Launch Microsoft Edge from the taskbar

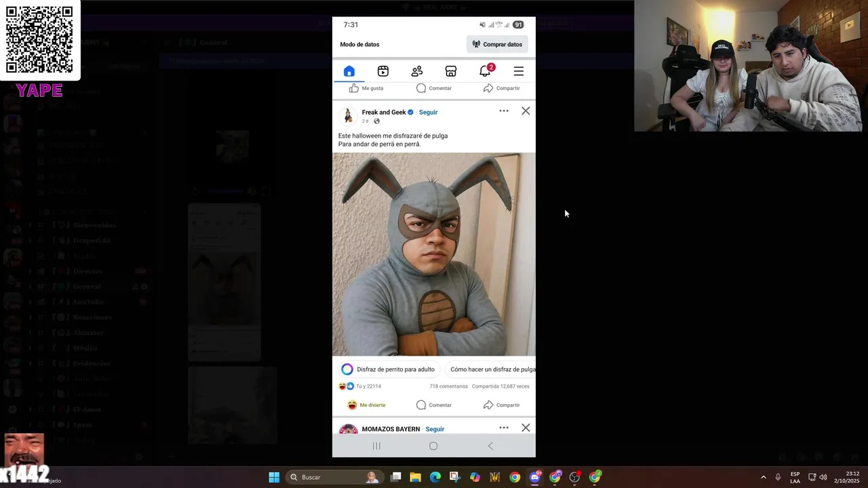(x=435, y=477)
